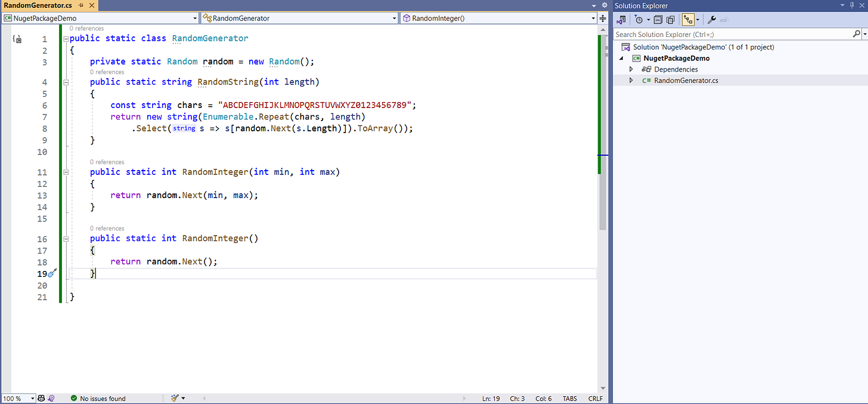Select the RandomGenerator.cs editor tab
The height and width of the screenshot is (404, 868).
(x=38, y=5)
